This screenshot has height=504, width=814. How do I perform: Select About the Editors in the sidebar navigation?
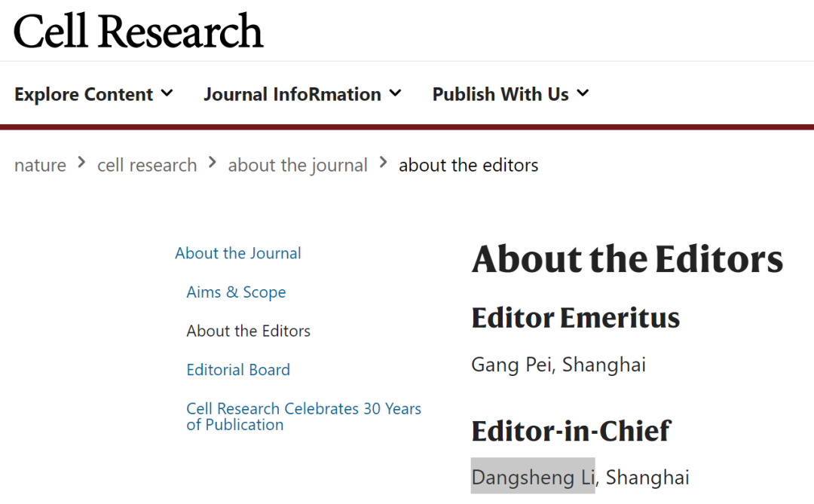coord(248,331)
